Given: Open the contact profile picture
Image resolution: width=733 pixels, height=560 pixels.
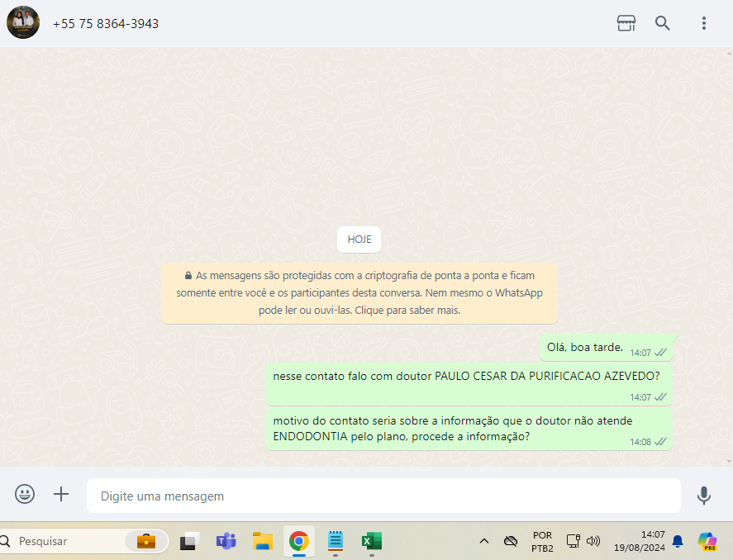Looking at the screenshot, I should click(23, 23).
